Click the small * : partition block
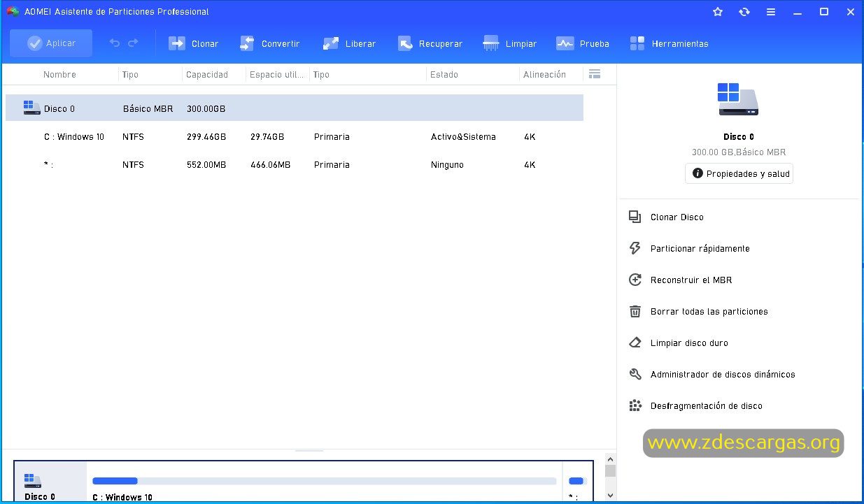 pos(577,482)
